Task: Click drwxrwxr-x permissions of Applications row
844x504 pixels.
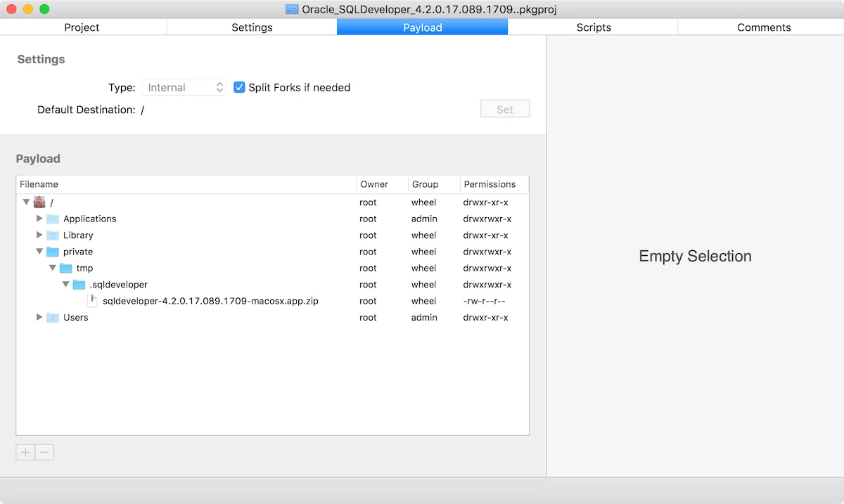Action: [487, 219]
